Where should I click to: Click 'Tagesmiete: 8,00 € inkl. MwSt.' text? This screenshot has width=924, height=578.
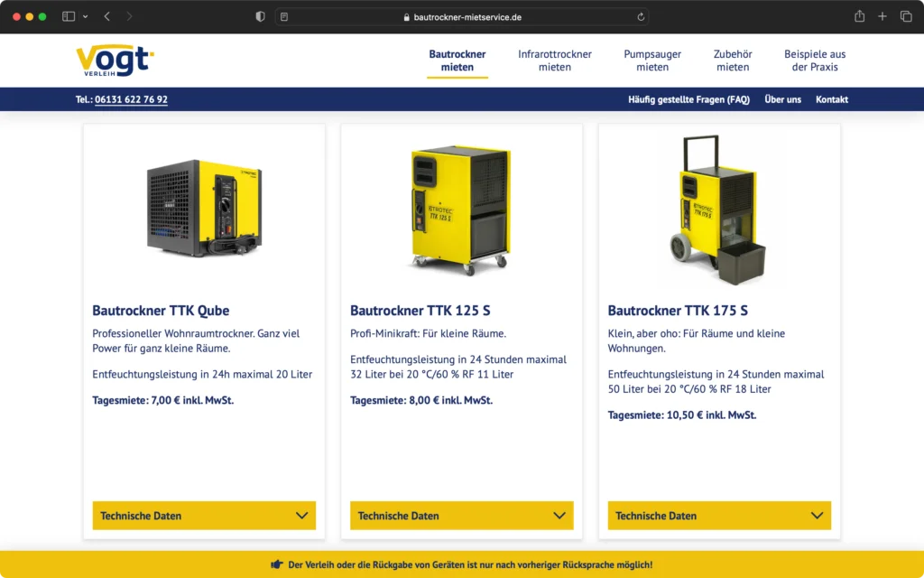point(421,400)
